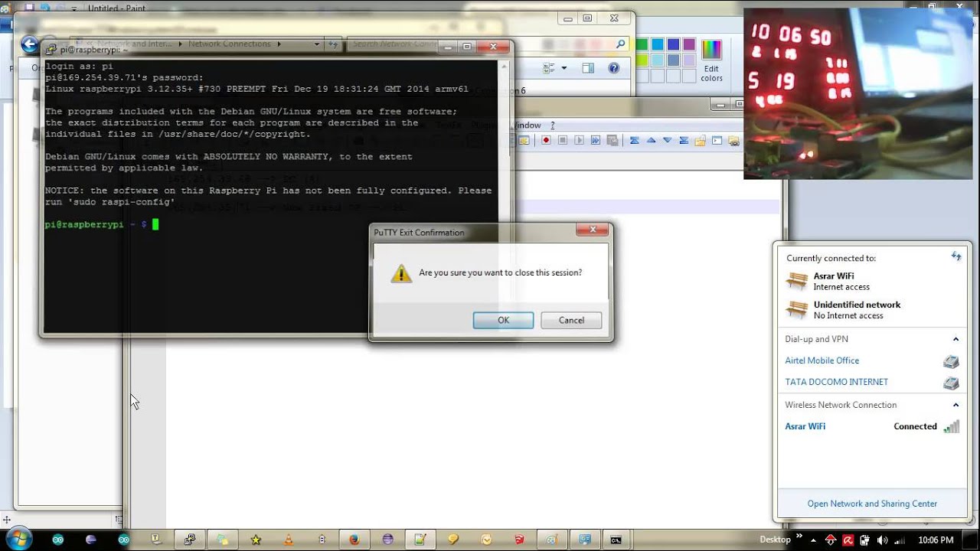Select the purple color swatch in Paint
980x551 pixels.
[x=689, y=44]
